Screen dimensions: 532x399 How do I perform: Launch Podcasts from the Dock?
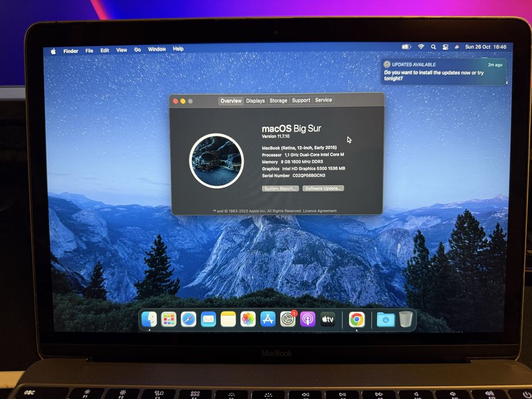point(308,319)
